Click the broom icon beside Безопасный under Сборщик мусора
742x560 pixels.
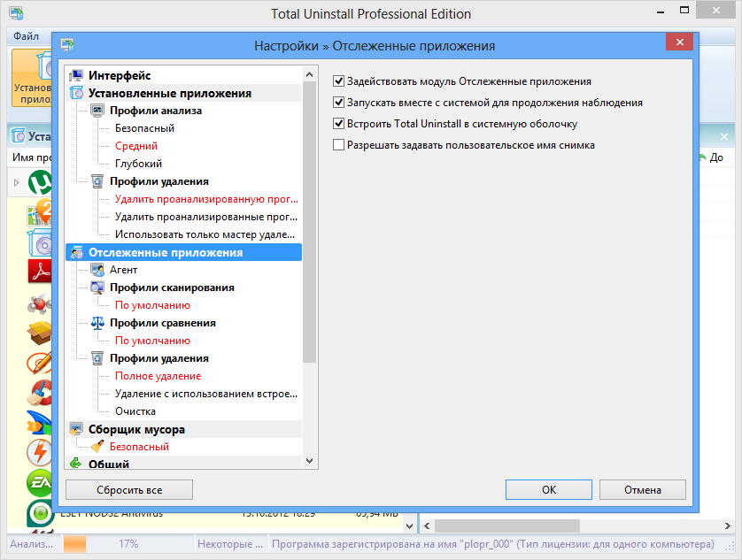[97, 447]
